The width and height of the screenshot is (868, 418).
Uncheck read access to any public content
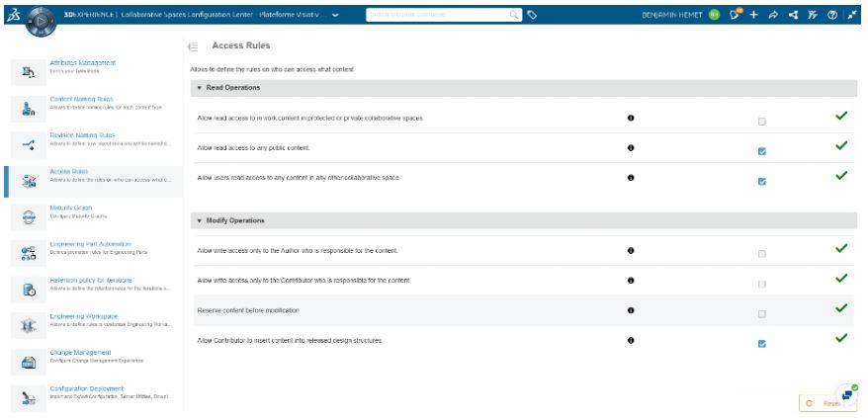(x=761, y=151)
